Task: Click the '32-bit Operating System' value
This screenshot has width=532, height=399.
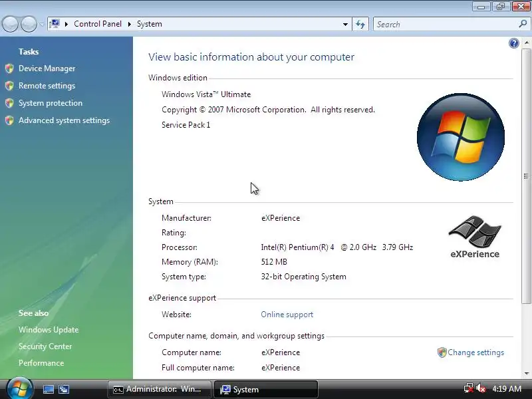Action: [x=304, y=277]
